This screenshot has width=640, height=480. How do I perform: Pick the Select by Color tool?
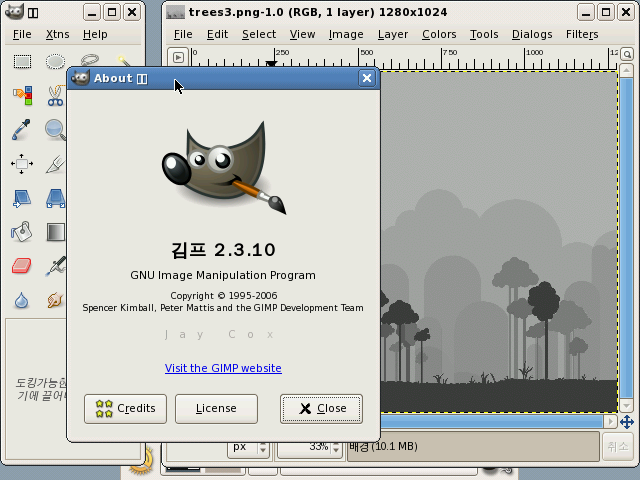(x=22, y=96)
